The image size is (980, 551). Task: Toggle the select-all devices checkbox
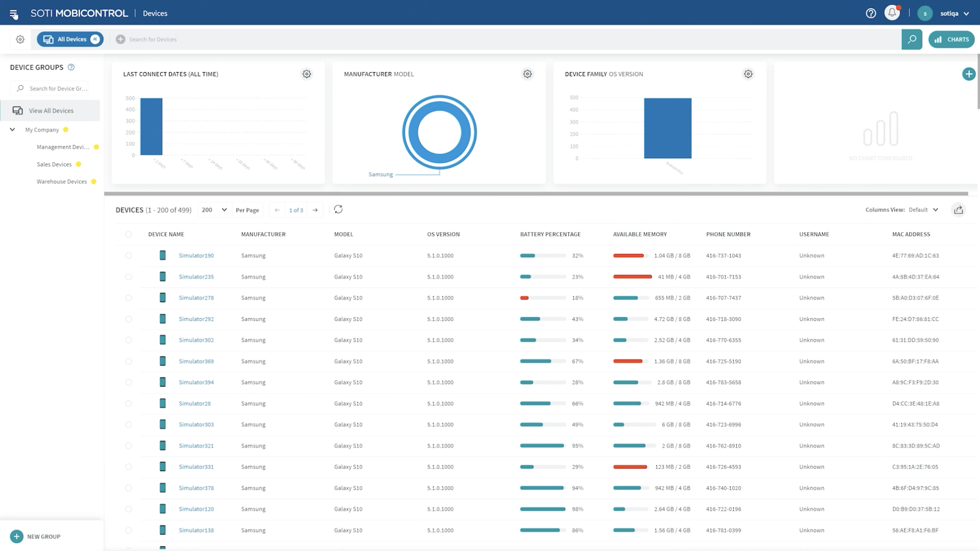pos(129,235)
